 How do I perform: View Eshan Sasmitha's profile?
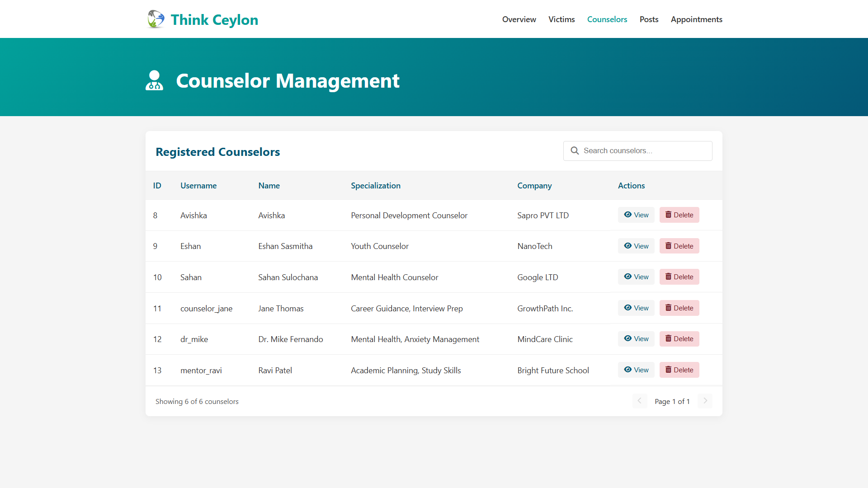[x=636, y=246]
